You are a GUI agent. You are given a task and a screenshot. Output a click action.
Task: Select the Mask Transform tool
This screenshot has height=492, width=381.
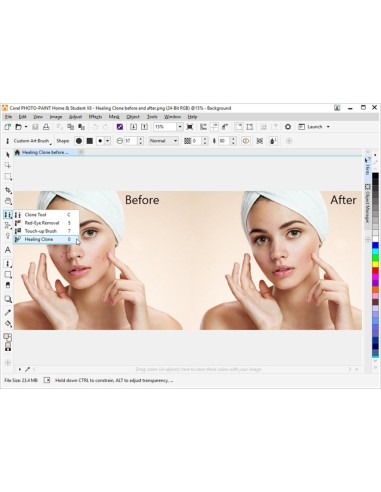8,165
